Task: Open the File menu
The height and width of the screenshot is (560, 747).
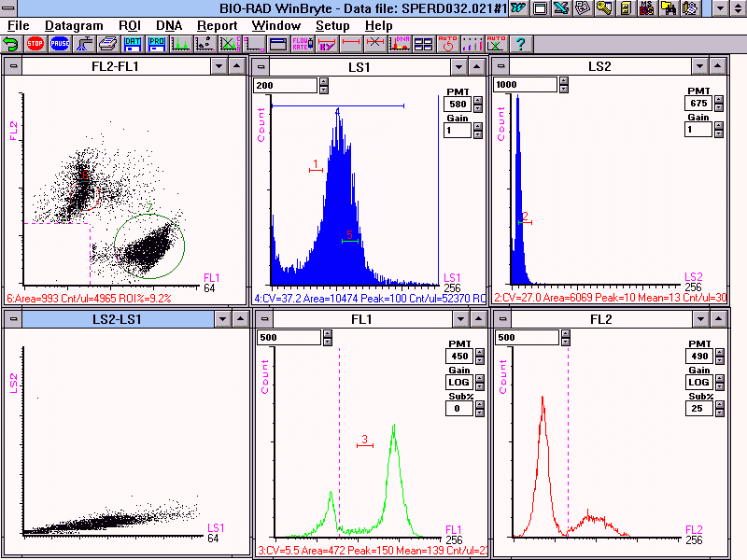Action: click(x=18, y=26)
